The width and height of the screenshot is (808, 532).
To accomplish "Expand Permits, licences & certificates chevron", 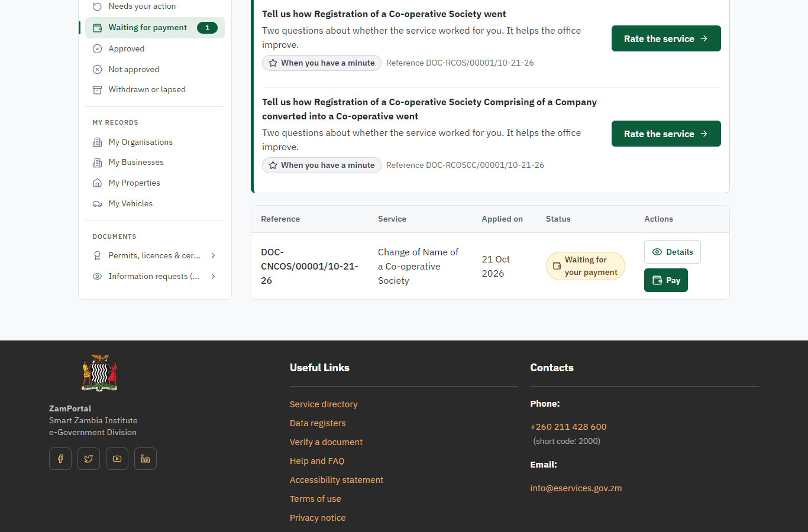I will click(x=213, y=256).
